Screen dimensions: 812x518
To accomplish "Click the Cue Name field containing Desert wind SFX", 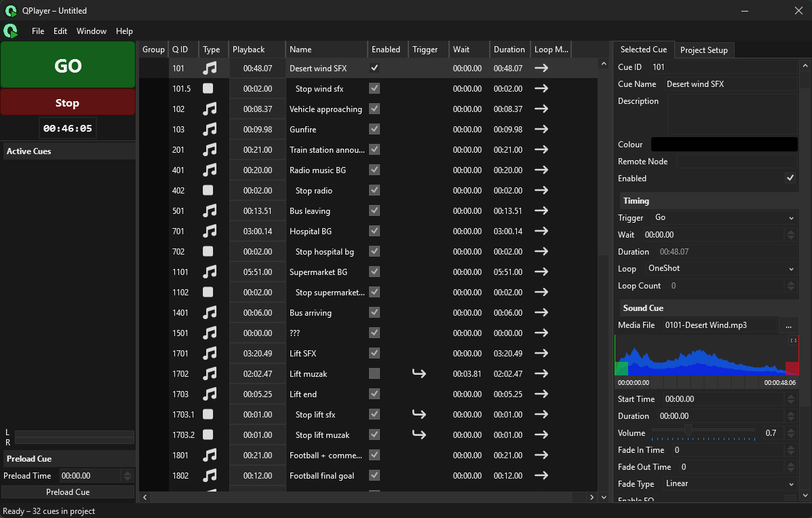I will click(729, 84).
